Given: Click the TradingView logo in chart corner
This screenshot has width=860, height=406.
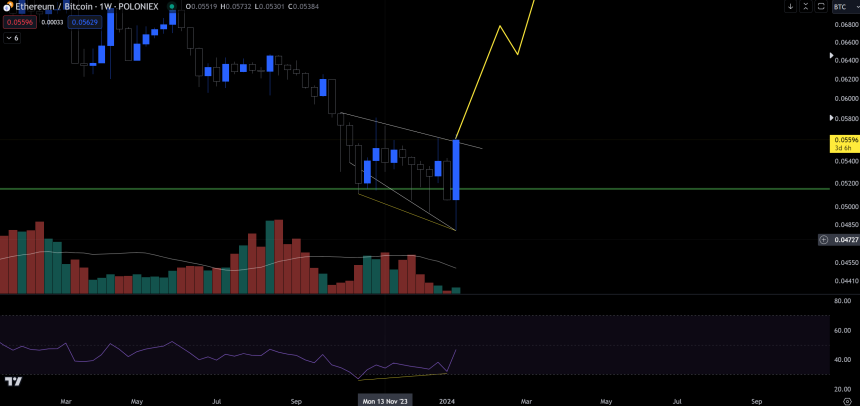Looking at the screenshot, I should (13, 381).
